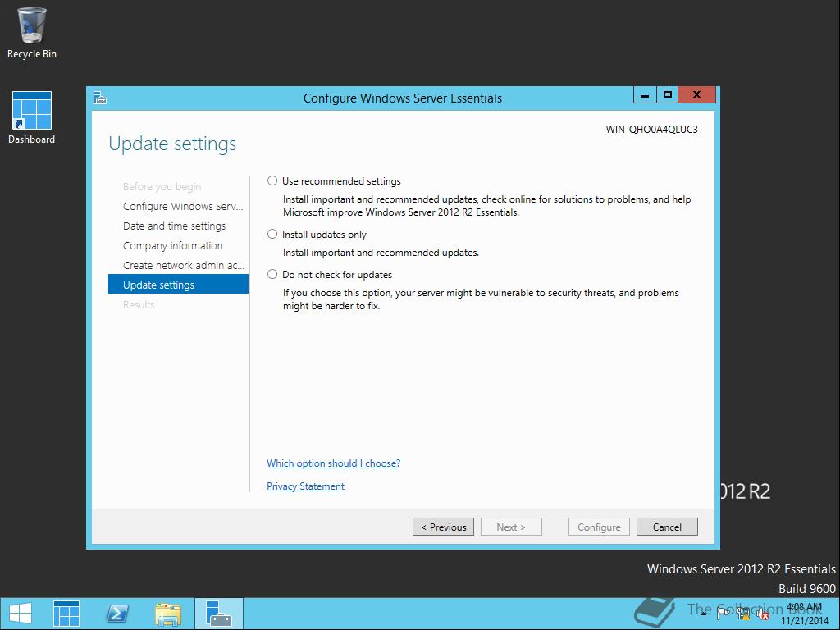
Task: Go to Company information step
Action: pos(172,245)
